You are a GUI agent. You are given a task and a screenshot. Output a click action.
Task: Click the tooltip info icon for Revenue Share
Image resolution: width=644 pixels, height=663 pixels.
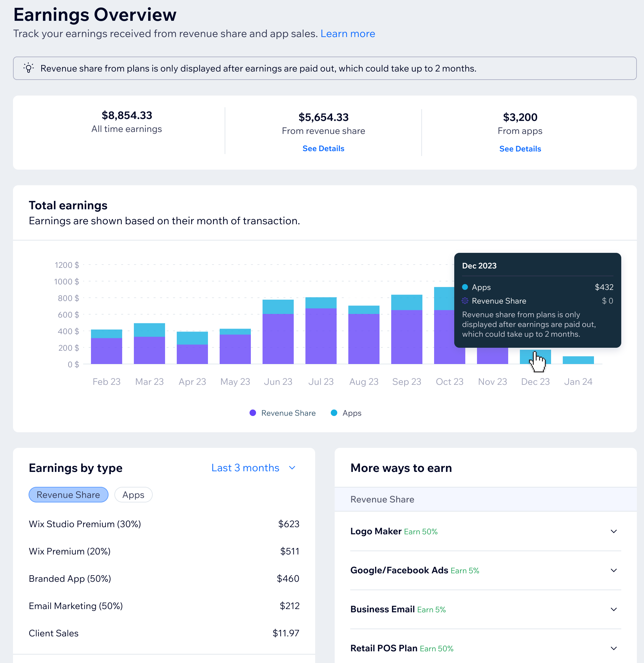(465, 301)
